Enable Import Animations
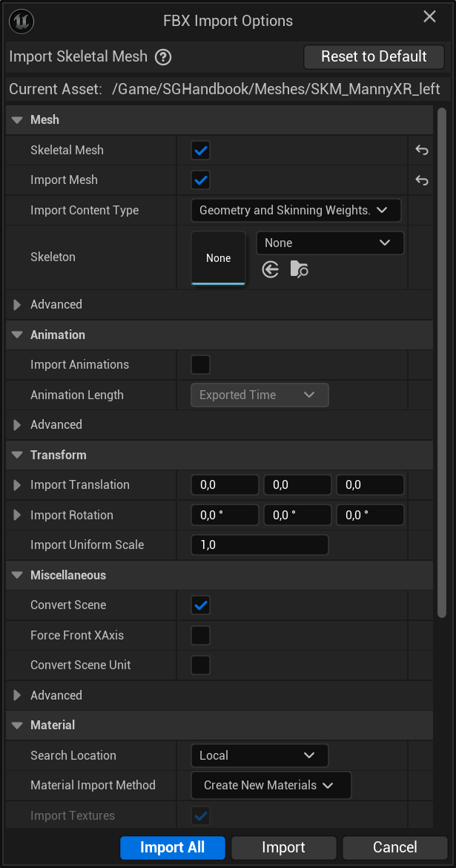The width and height of the screenshot is (456, 868). 199,364
